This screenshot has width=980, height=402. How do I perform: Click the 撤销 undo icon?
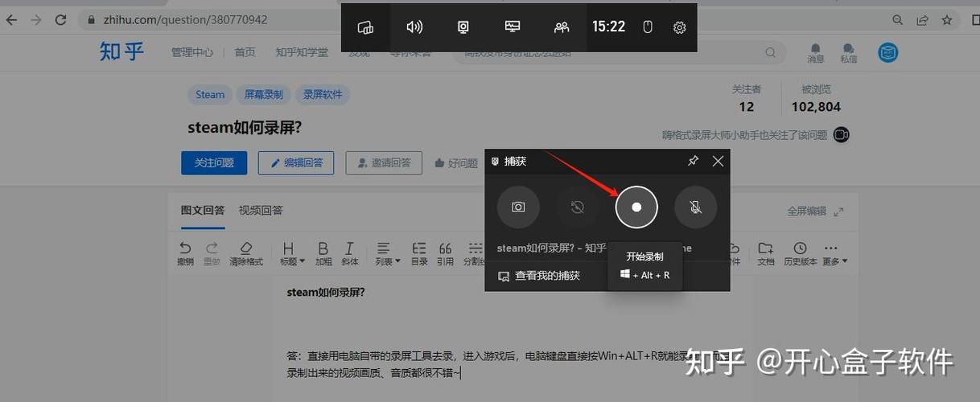point(185,253)
